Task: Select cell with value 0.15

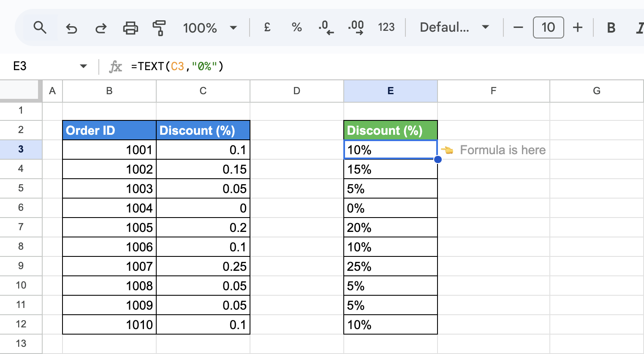Action: pyautogui.click(x=203, y=169)
